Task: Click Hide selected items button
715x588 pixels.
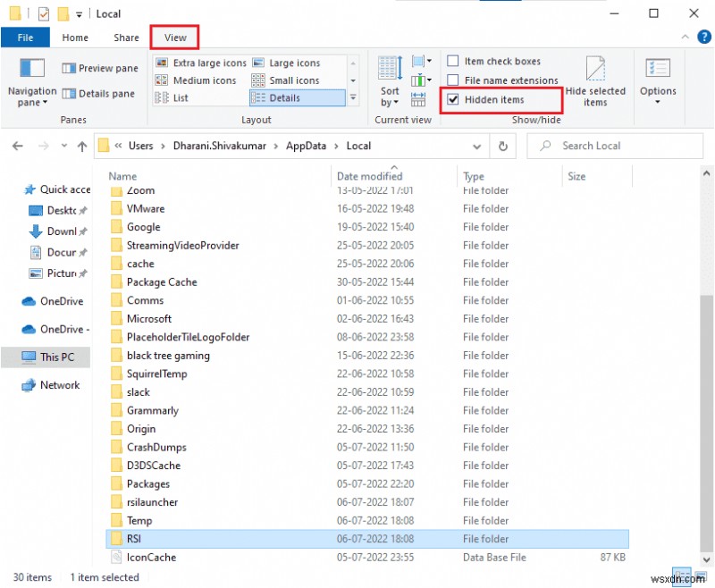Action: 595,82
